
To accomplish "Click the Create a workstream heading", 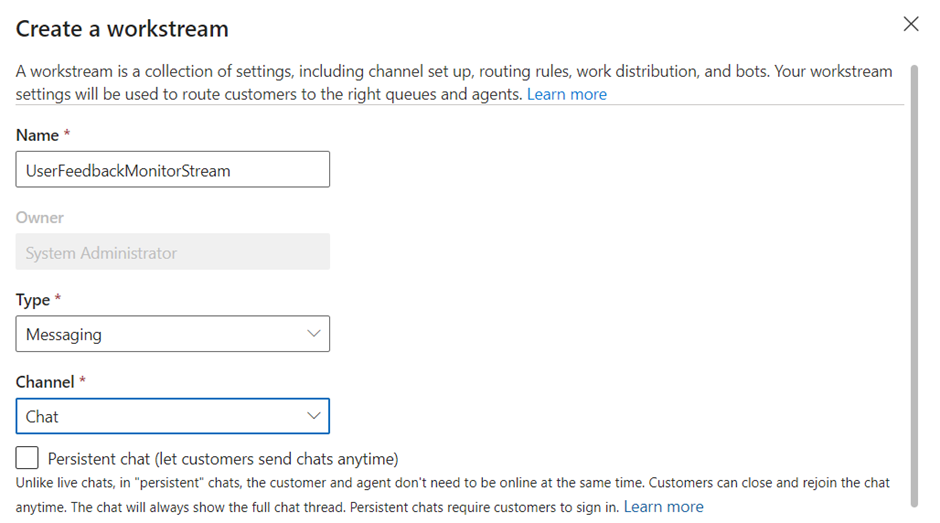I will (122, 29).
